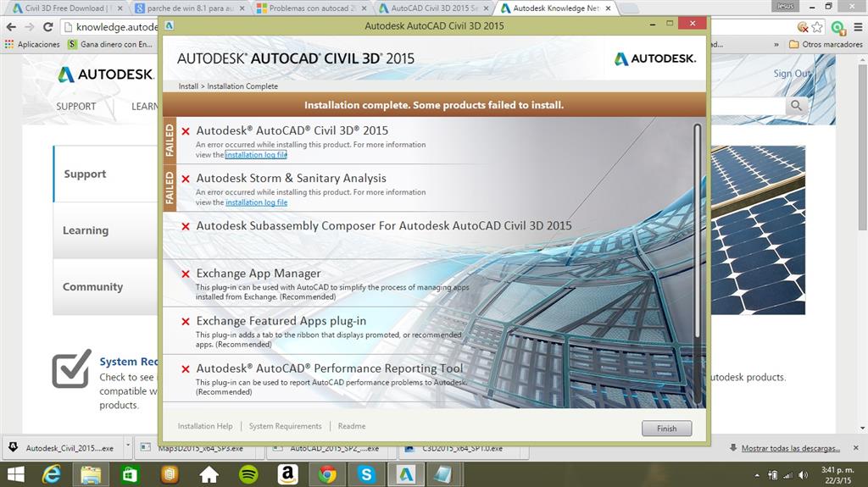The height and width of the screenshot is (487, 868).
Task: Expand the bookmarks overflow chevron
Action: 776,44
